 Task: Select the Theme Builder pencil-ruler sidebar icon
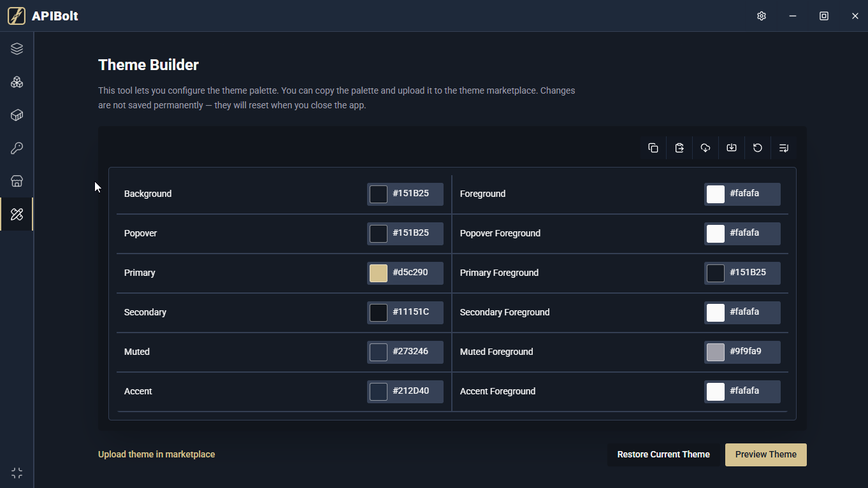point(17,214)
